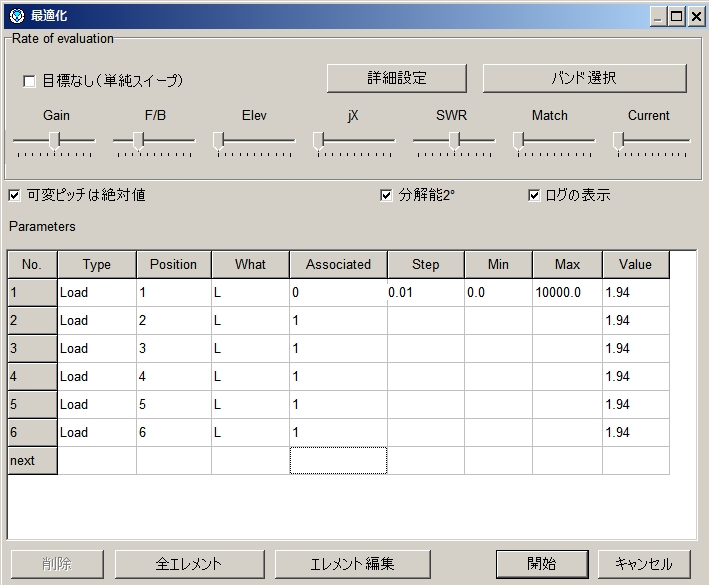This screenshot has width=709, height=585.
Task: Click the F/B slider handle
Action: [x=138, y=140]
